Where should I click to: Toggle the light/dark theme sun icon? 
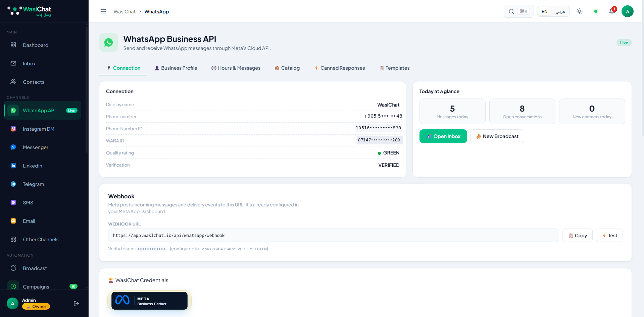pyautogui.click(x=580, y=11)
